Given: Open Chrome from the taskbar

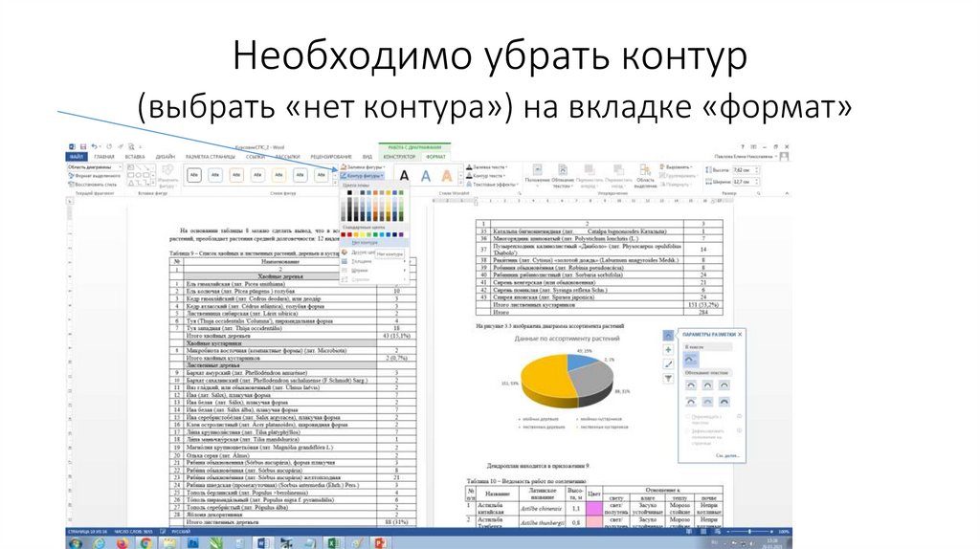Looking at the screenshot, I should tap(145, 542).
